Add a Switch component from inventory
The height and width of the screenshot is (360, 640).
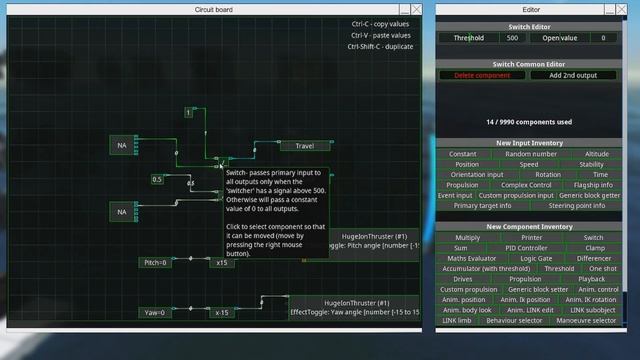[593, 238]
